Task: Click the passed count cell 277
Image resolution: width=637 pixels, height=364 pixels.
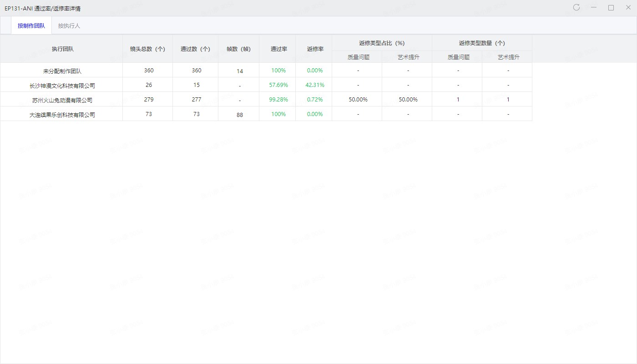Action: pos(197,100)
